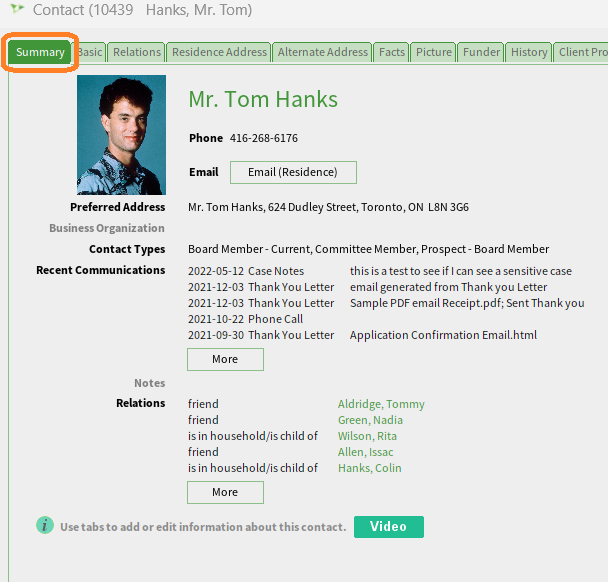Click the window title Contact (10439 Hanks, Mr. Tom)
Image resolution: width=608 pixels, height=582 pixels.
pos(142,10)
